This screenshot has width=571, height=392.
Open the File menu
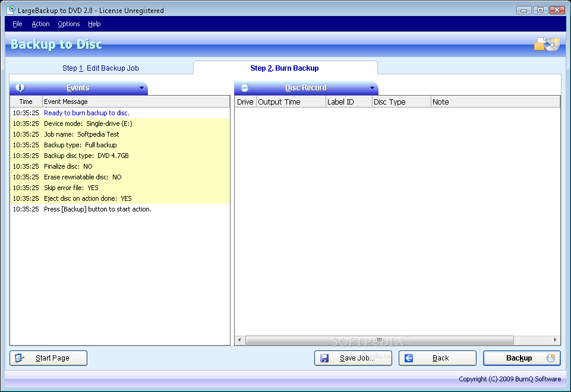tap(17, 24)
